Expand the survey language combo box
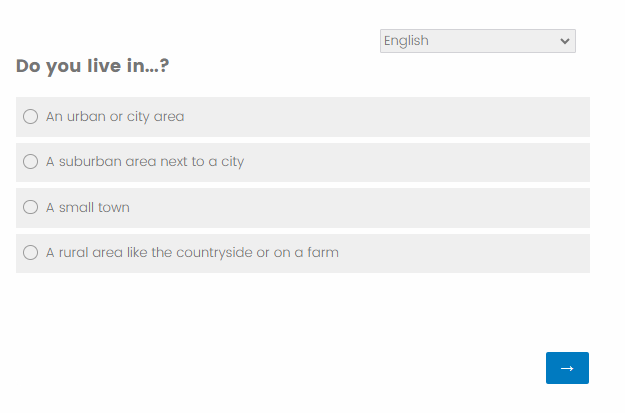This screenshot has width=625, height=413. click(477, 41)
